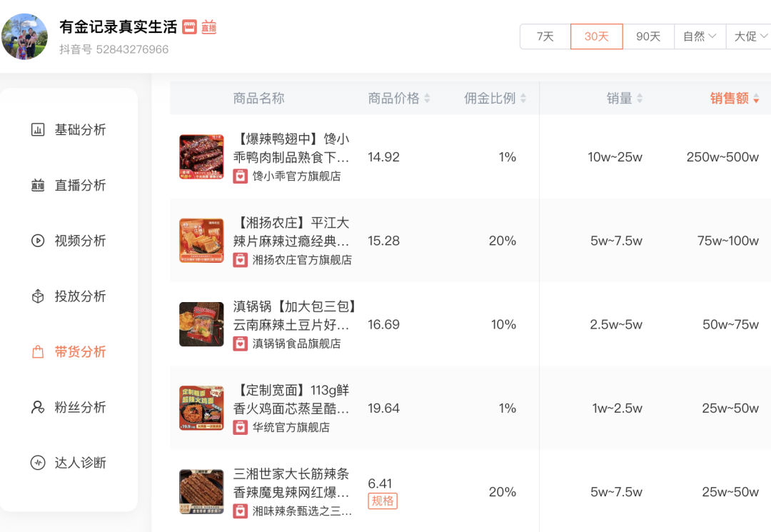This screenshot has height=532, width=771.
Task: Open the 爆辣鸭翅中 product thumbnail
Action: (201, 157)
